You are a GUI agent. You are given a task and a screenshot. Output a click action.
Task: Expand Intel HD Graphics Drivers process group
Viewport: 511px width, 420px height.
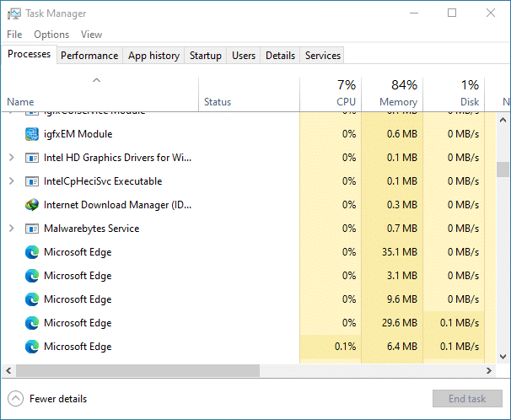pos(12,158)
